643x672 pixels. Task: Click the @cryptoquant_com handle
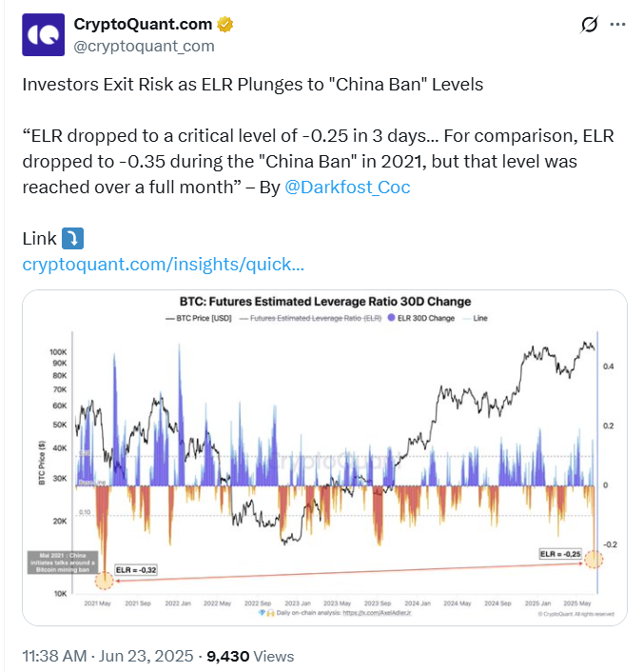pyautogui.click(x=145, y=46)
